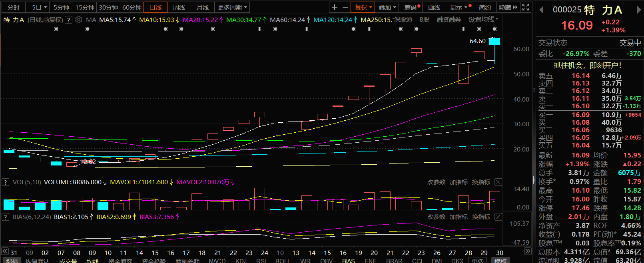Go to previous stock with left arrow
Image resolution: width=644 pixels, height=263 pixels.
(541, 10)
